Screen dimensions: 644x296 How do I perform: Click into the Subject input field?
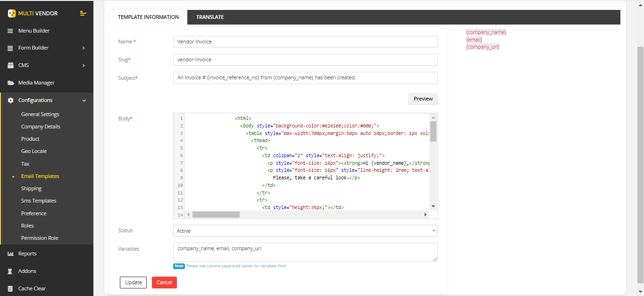point(305,78)
